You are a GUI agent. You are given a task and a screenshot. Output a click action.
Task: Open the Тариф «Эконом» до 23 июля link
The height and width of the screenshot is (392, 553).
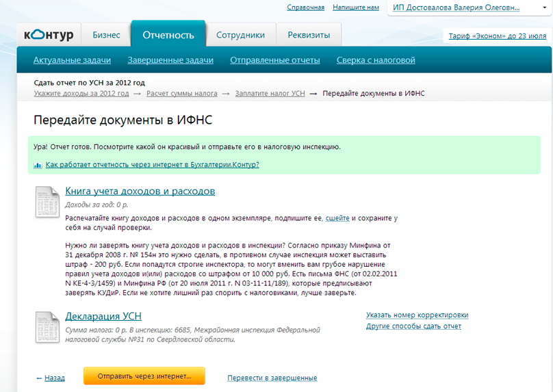[x=498, y=36]
